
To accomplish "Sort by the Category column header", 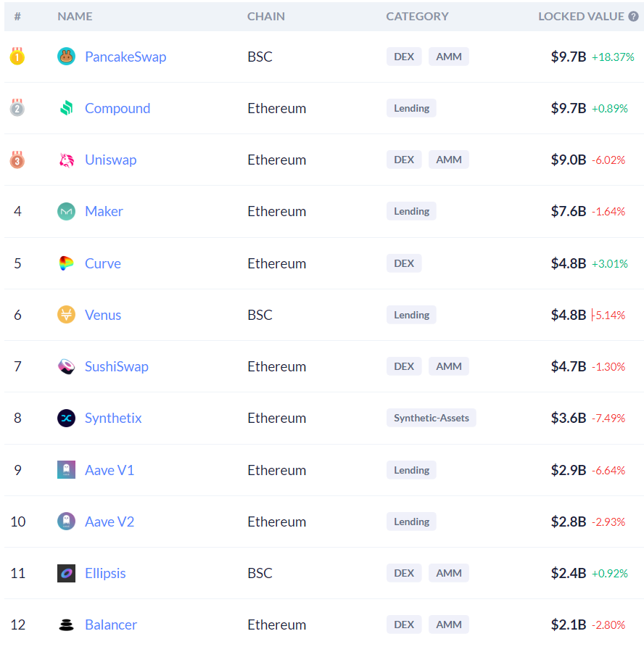I will pyautogui.click(x=417, y=16).
